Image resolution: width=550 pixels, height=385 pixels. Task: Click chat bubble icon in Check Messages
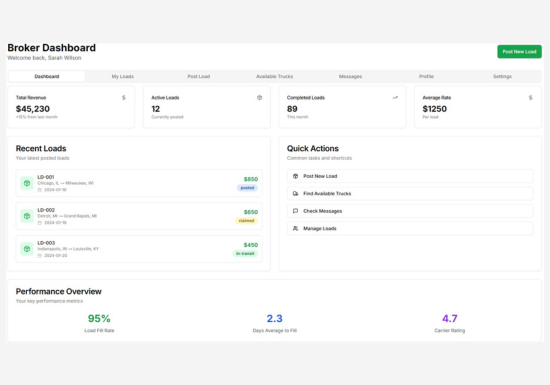click(x=295, y=211)
